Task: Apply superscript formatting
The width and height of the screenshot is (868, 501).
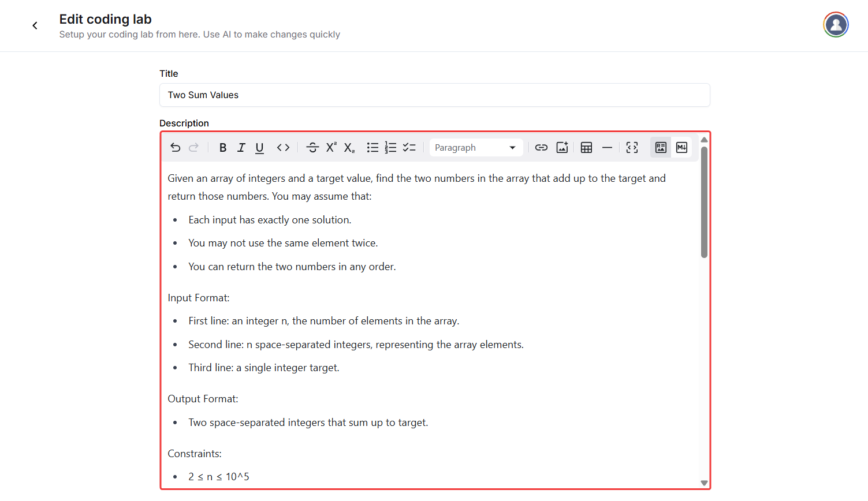Action: tap(331, 148)
